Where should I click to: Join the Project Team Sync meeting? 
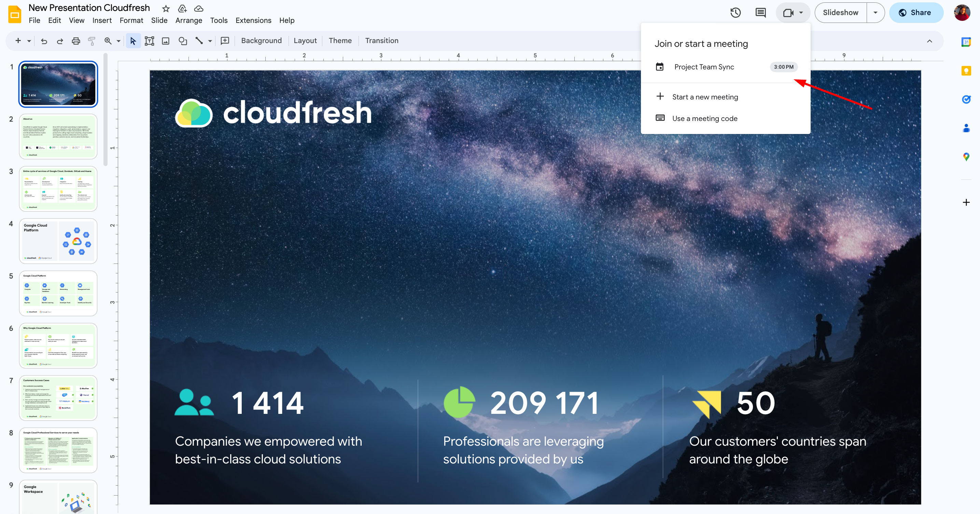(726, 67)
